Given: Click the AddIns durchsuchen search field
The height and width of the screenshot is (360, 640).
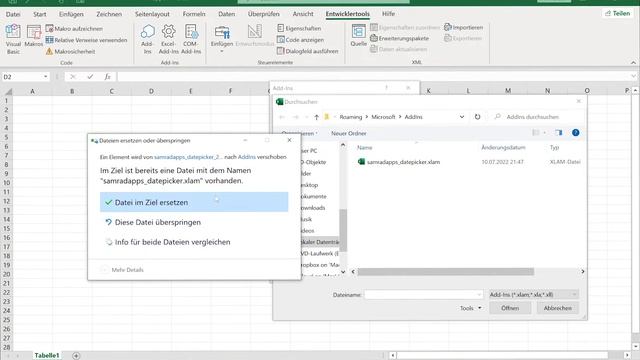Looking at the screenshot, I should (x=538, y=117).
